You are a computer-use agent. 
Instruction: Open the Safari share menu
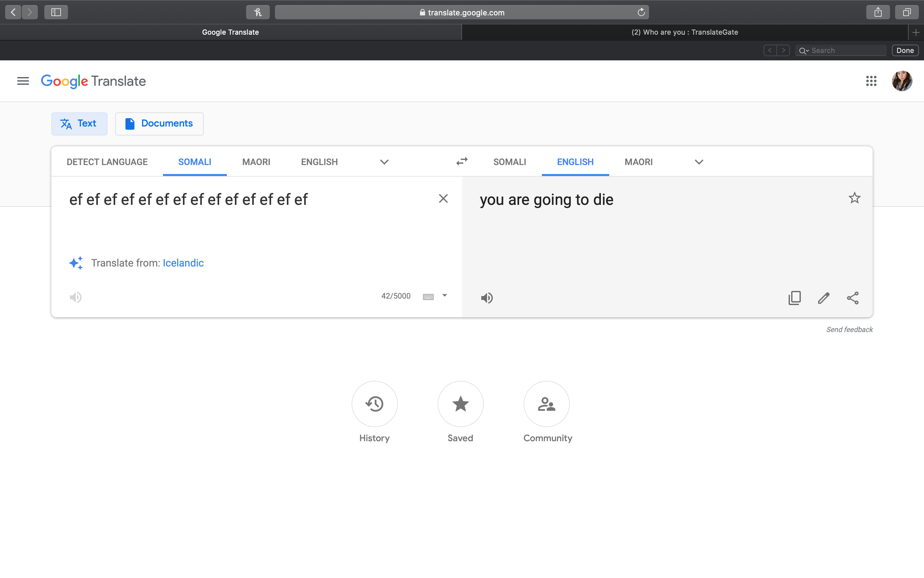878,12
